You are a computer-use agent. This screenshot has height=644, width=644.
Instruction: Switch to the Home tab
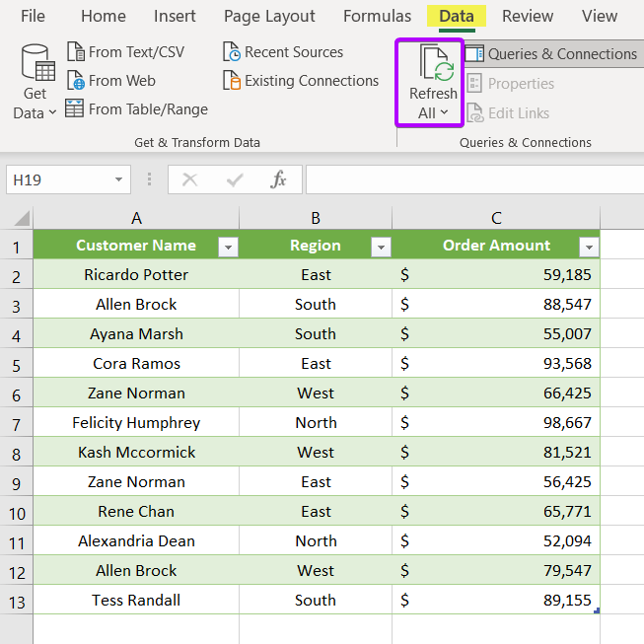coord(104,16)
